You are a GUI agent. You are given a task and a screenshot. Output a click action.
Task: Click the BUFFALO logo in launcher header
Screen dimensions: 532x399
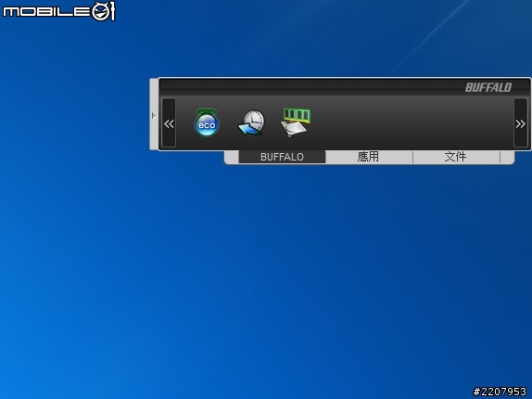click(x=488, y=87)
